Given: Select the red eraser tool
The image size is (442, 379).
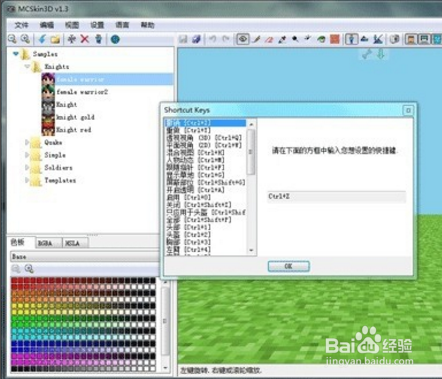Looking at the screenshot, I should point(269,39).
